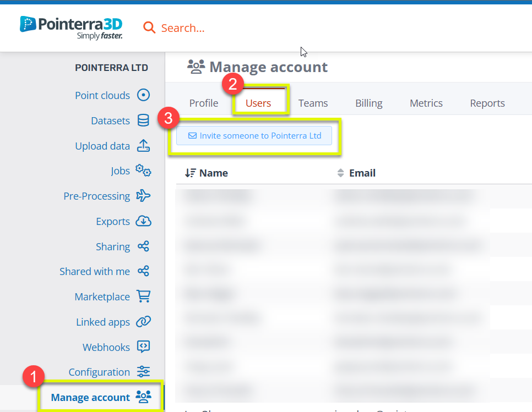Open the Linked apps link
This screenshot has height=412, width=532.
click(x=103, y=322)
